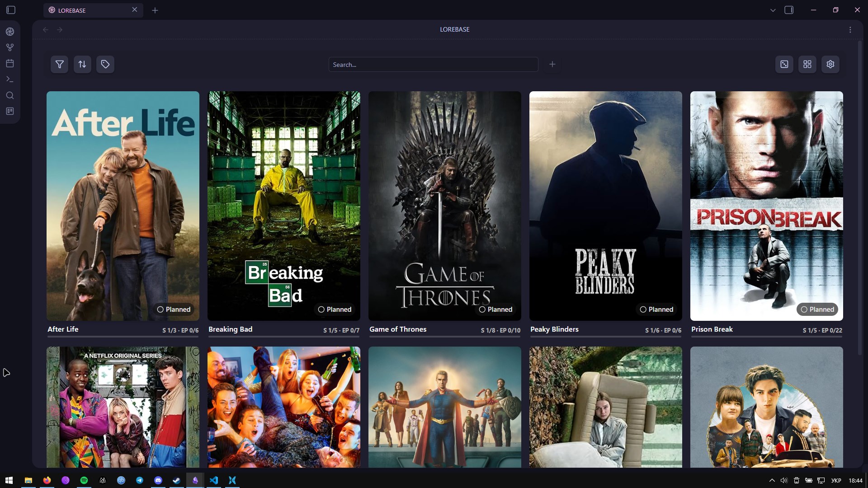The width and height of the screenshot is (868, 488).
Task: Click the Breaking Bad title
Action: tap(231, 329)
